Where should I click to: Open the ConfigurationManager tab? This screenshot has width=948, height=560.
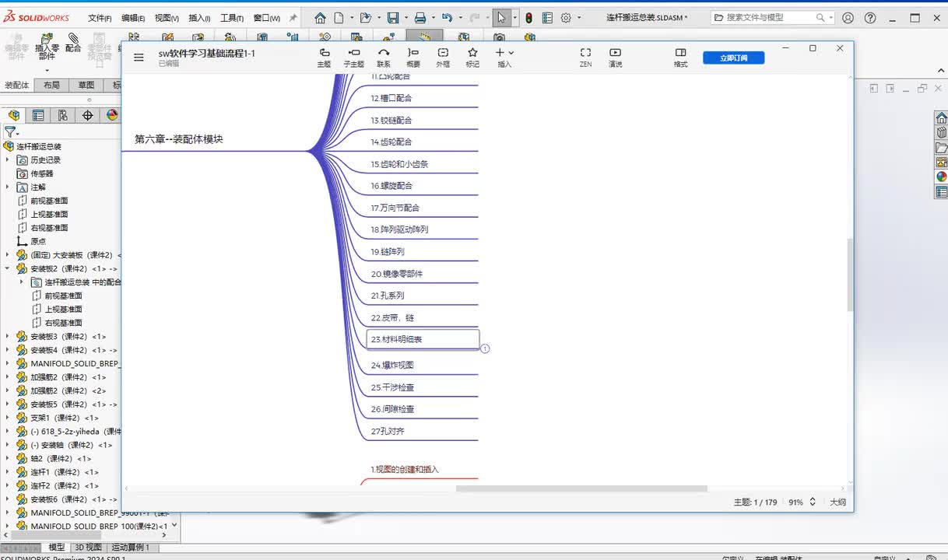point(63,115)
